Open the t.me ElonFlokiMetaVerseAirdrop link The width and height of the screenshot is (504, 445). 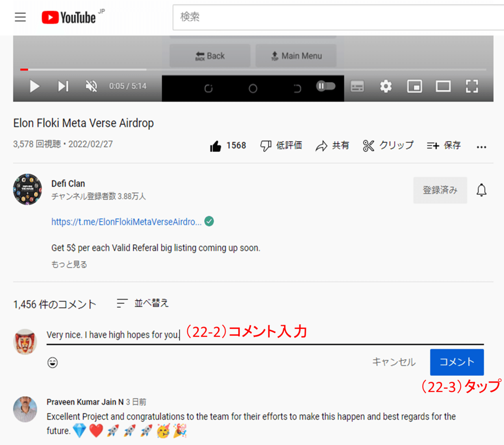pos(126,222)
